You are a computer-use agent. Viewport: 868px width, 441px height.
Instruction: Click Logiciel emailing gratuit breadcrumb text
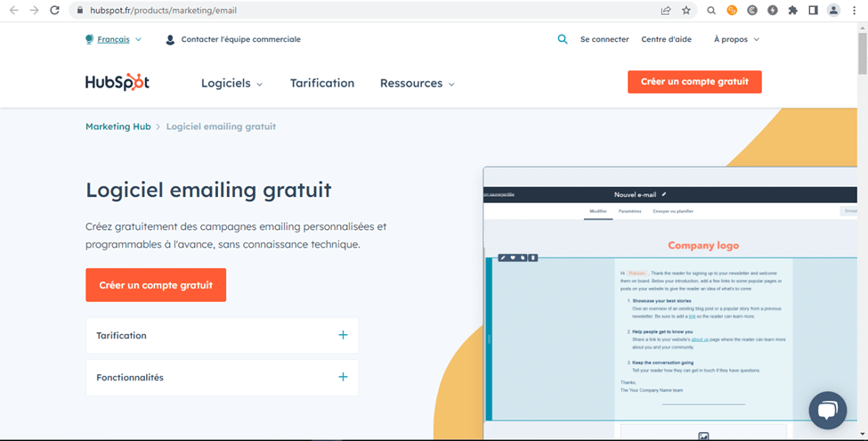(x=221, y=127)
